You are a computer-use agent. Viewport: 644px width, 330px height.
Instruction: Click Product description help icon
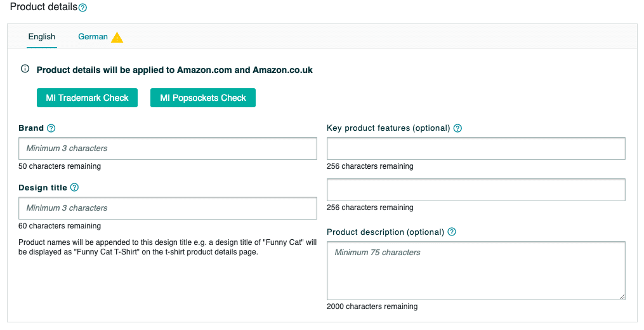coord(452,232)
